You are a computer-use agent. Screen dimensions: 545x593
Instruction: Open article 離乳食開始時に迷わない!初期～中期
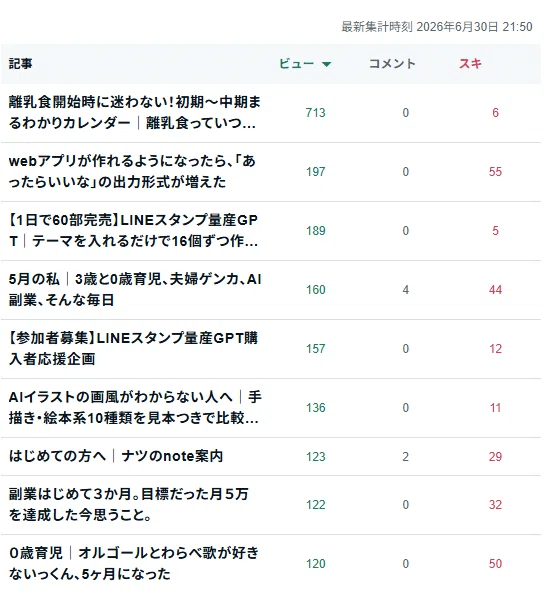[x=135, y=112]
